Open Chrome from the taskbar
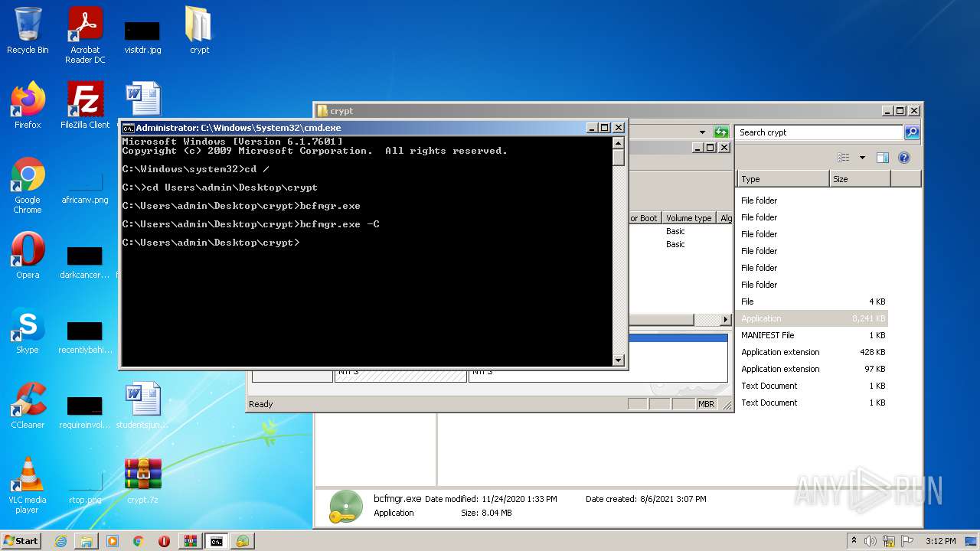The height and width of the screenshot is (551, 980). [x=139, y=541]
